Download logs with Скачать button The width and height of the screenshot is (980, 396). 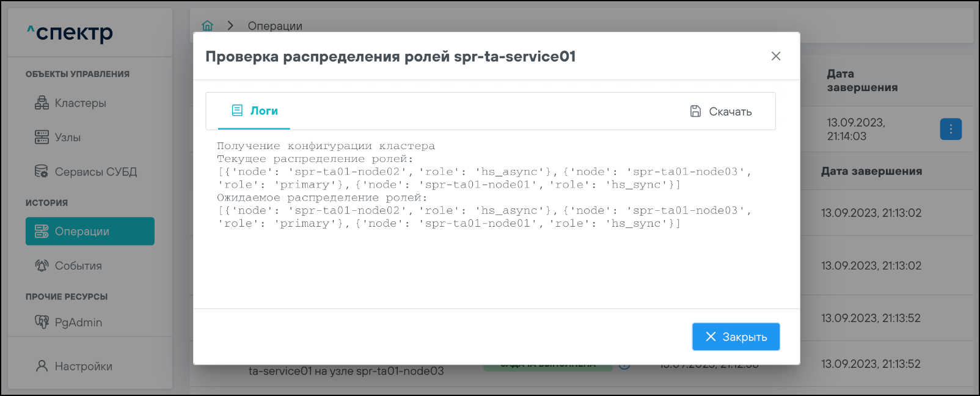tap(721, 111)
